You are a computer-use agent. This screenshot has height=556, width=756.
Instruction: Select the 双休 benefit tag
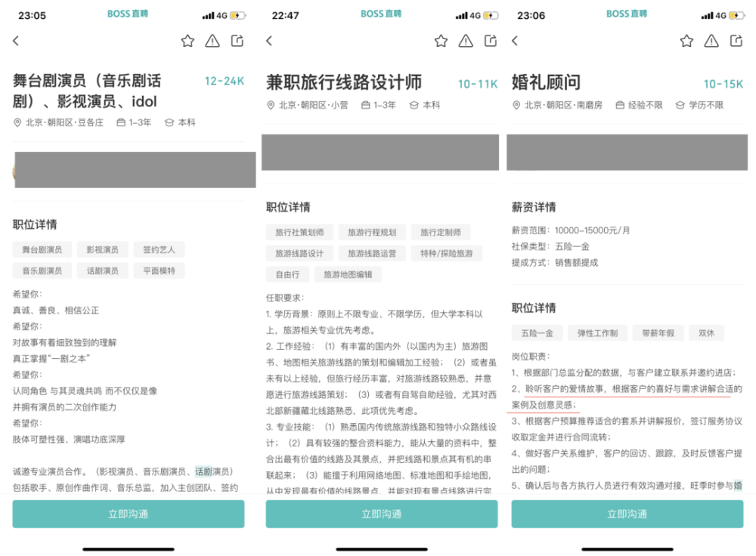(706, 332)
